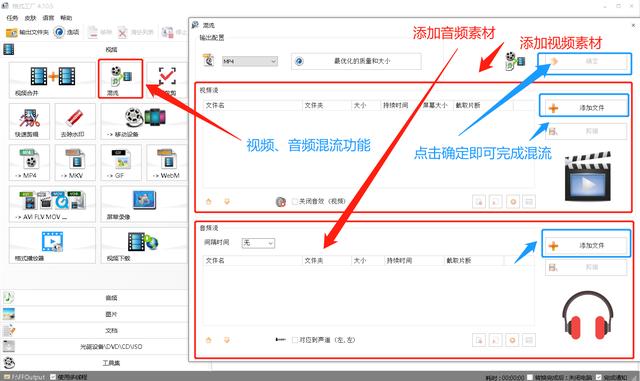This screenshot has width=640, height=381.
Task: Launch the 去除水印 watermark removal tool
Action: pos(75,121)
